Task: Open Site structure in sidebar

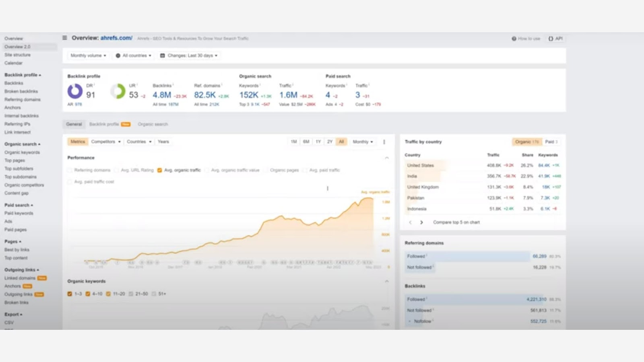Action: point(17,55)
